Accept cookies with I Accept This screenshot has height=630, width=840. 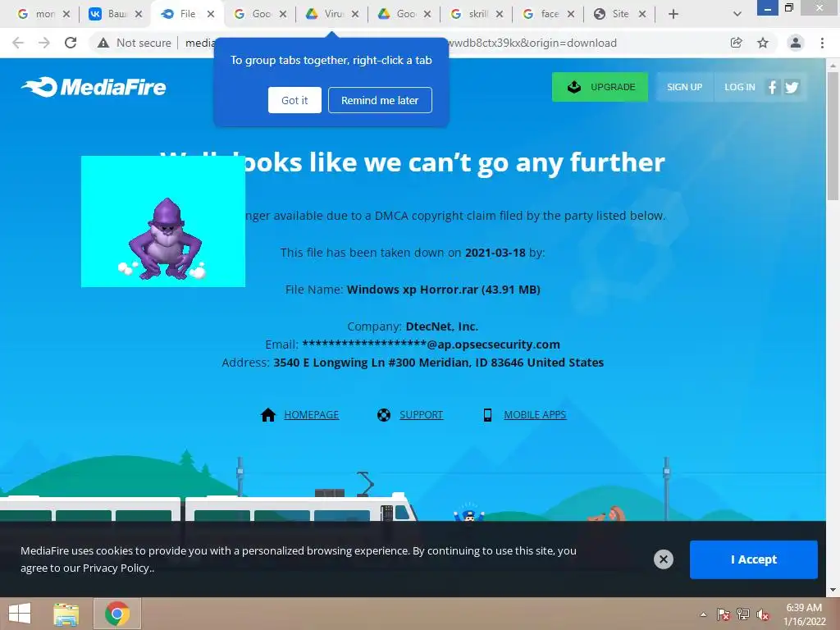(754, 559)
